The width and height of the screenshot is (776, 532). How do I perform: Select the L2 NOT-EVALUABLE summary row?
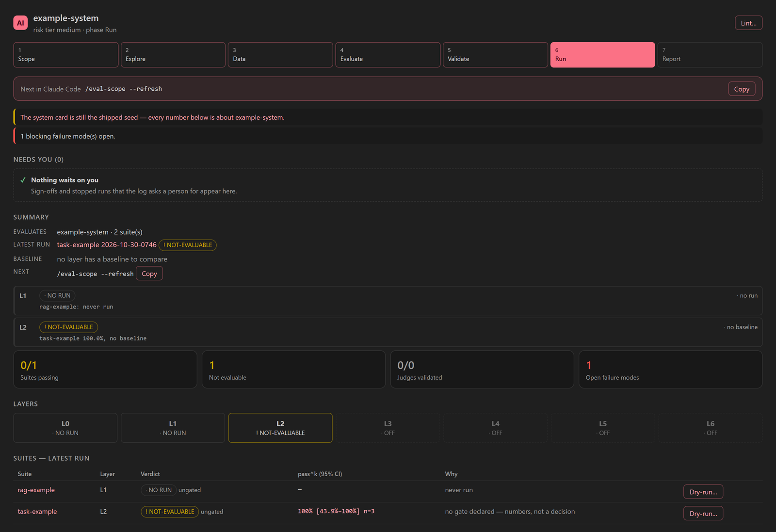coord(388,332)
